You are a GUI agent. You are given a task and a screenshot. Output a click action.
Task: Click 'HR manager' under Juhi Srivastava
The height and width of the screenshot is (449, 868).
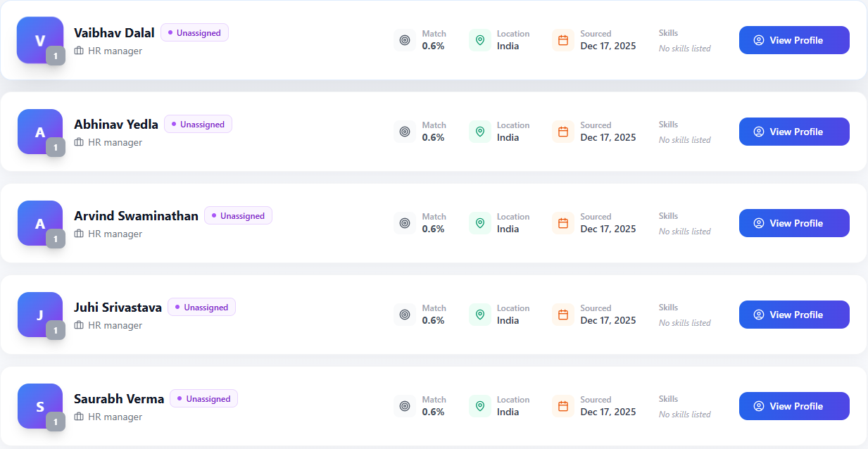[115, 325]
